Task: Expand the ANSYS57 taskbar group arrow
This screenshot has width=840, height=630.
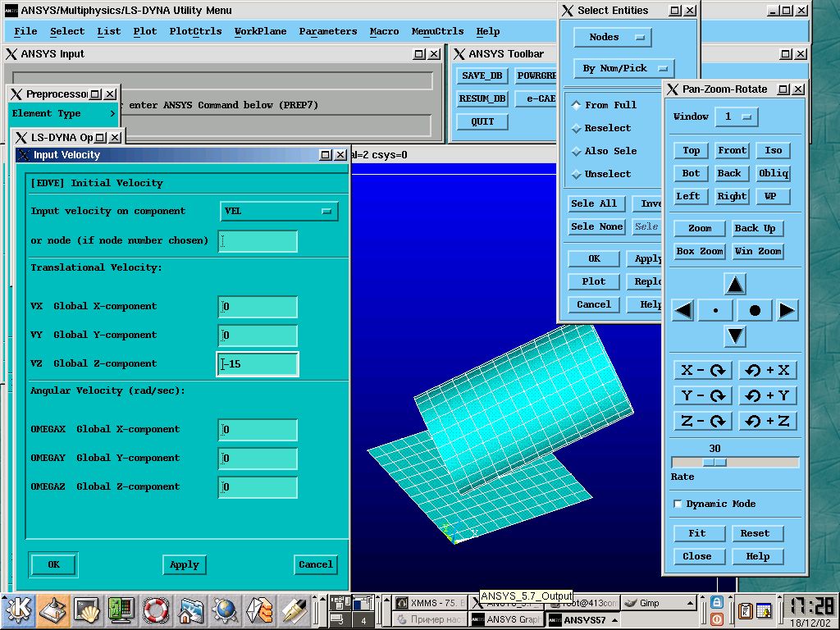Action: pyautogui.click(x=615, y=620)
